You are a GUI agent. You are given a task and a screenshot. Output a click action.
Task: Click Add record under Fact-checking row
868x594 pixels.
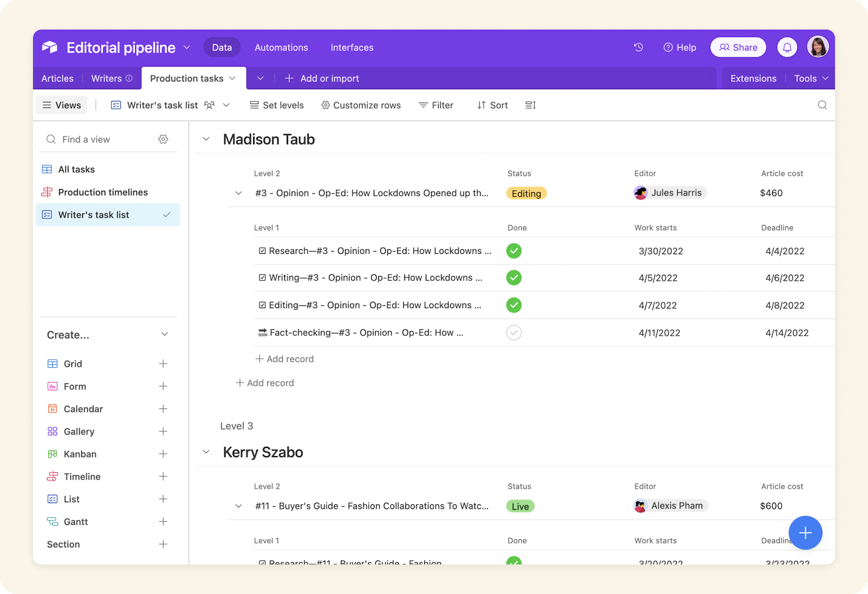(x=284, y=359)
